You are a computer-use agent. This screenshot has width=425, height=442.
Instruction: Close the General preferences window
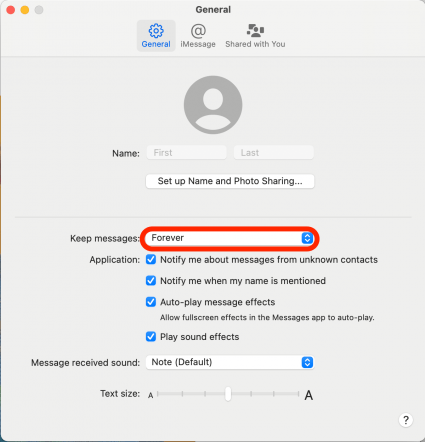point(11,10)
